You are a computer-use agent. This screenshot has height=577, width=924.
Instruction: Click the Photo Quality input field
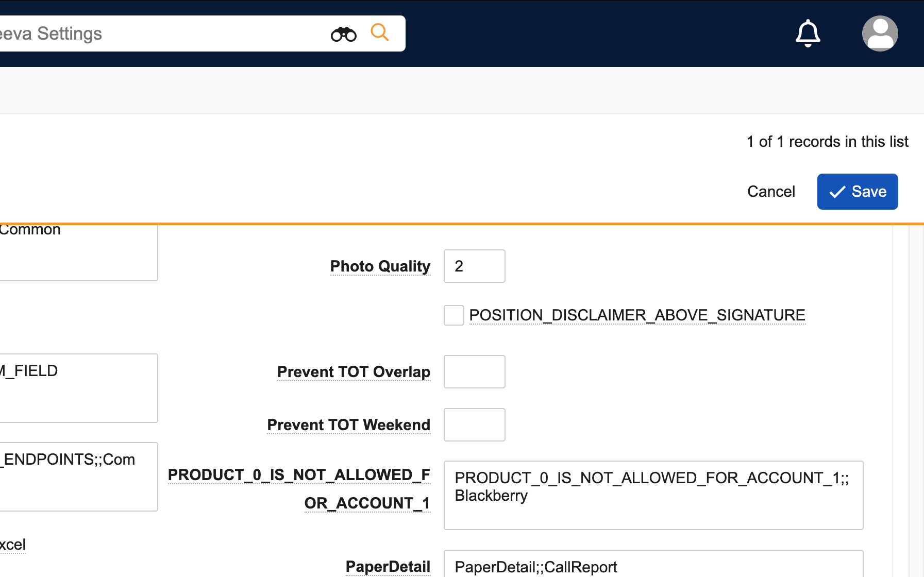(x=474, y=266)
